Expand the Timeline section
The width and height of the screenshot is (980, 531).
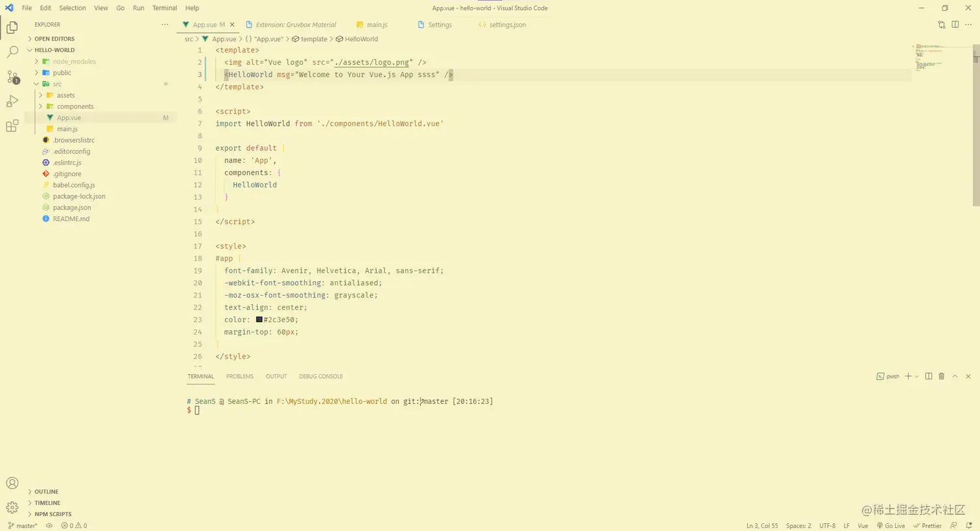[47, 503]
